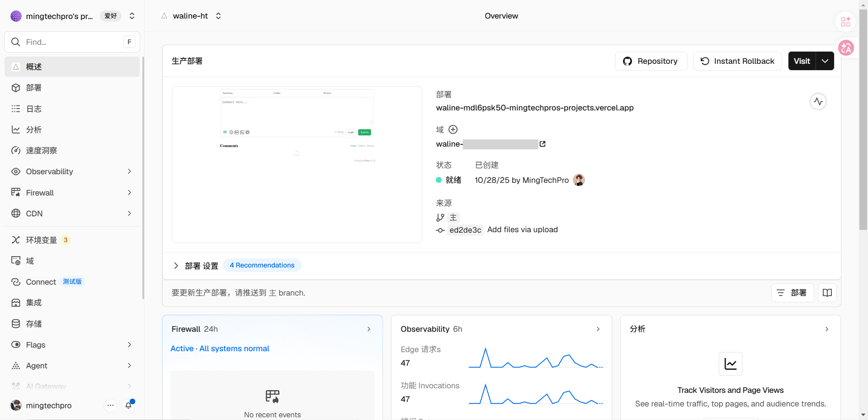
Task: Click the team avatar icon for mingtechpro's projects
Action: coord(16,16)
